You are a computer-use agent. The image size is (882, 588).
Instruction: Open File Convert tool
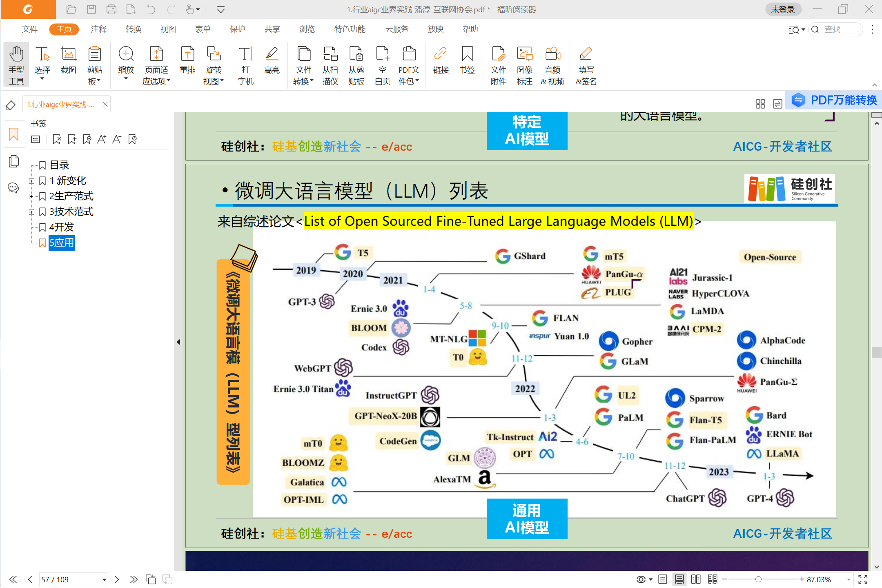(x=303, y=65)
